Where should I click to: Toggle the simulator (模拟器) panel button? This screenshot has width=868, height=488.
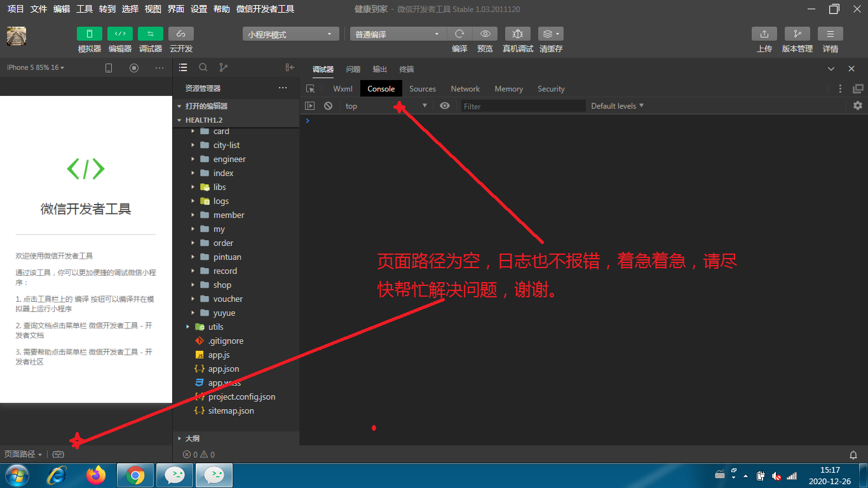90,34
